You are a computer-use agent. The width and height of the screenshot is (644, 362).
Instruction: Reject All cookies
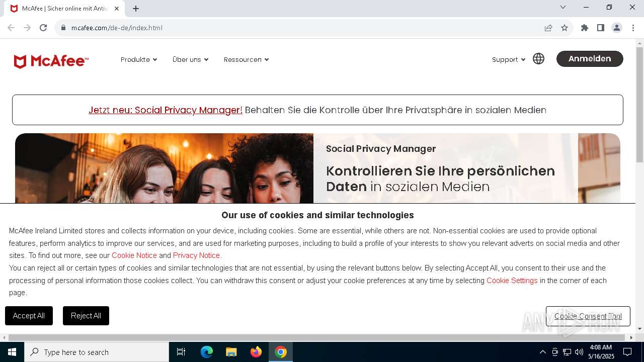coord(86,316)
